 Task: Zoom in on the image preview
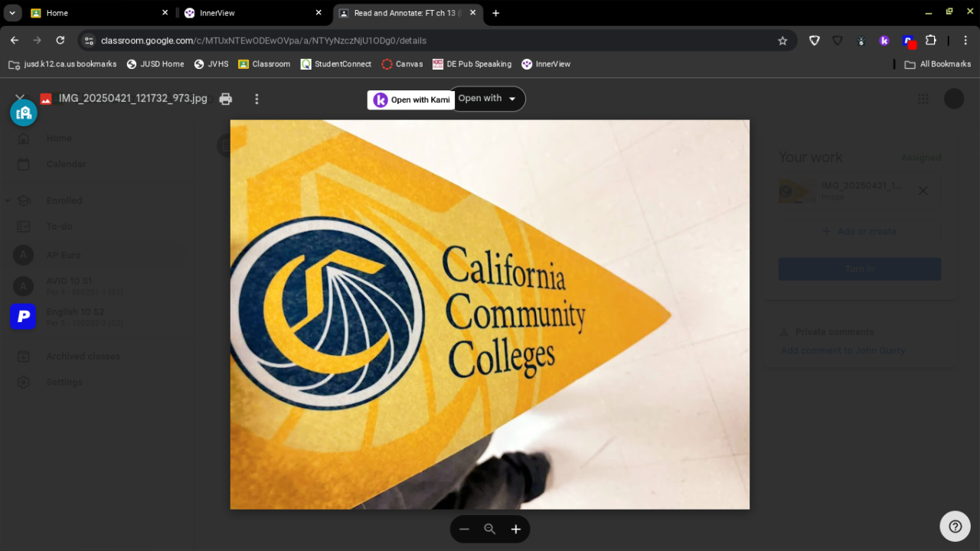pyautogui.click(x=516, y=529)
